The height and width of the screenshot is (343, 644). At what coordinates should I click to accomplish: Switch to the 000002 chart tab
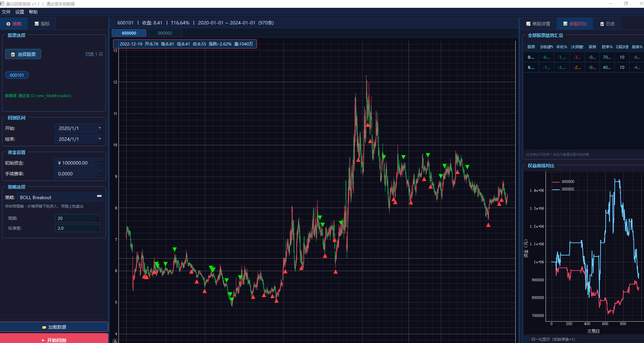click(165, 33)
